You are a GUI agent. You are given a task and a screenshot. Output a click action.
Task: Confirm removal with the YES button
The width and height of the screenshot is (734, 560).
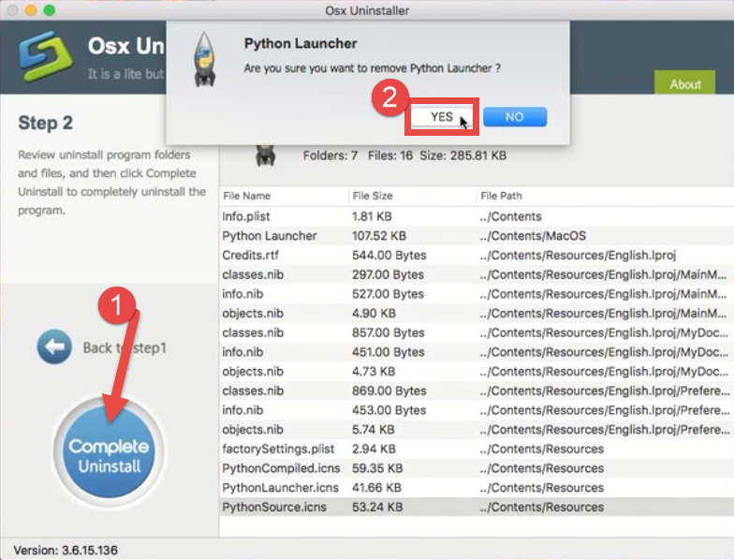(442, 117)
